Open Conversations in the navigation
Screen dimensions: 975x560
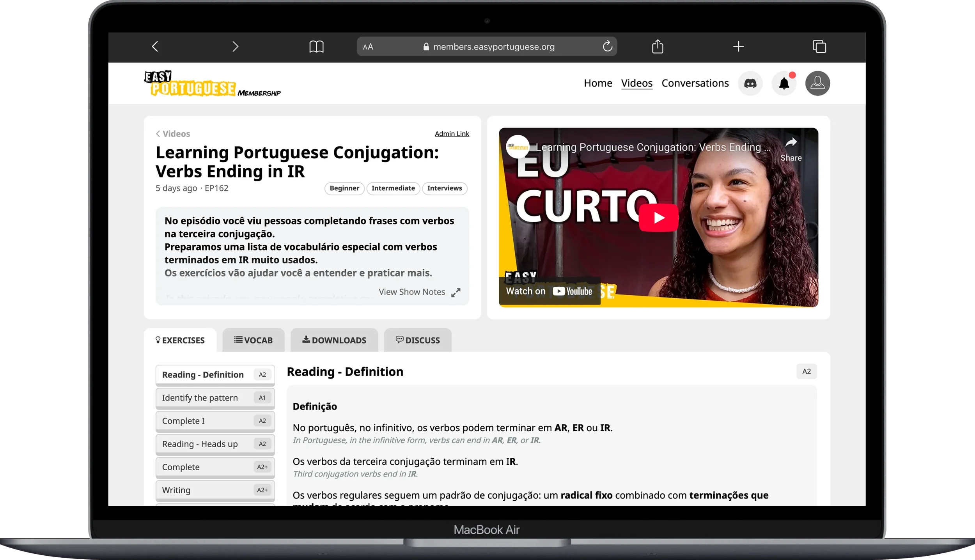(x=695, y=83)
